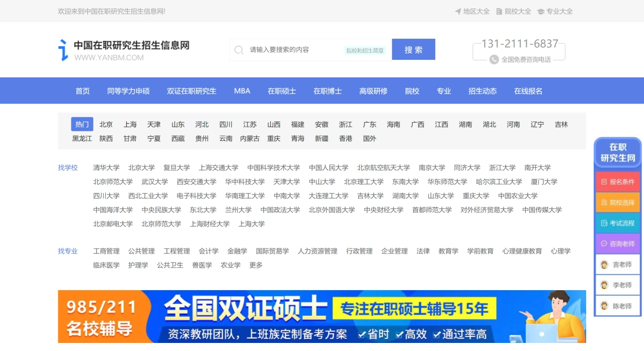Select the 吉林 region tab

point(561,124)
